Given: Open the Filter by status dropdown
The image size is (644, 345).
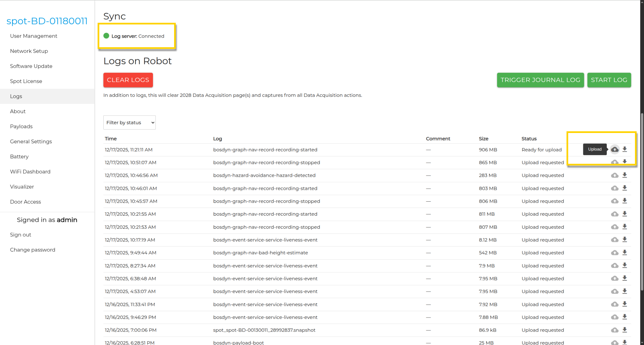Looking at the screenshot, I should point(129,123).
